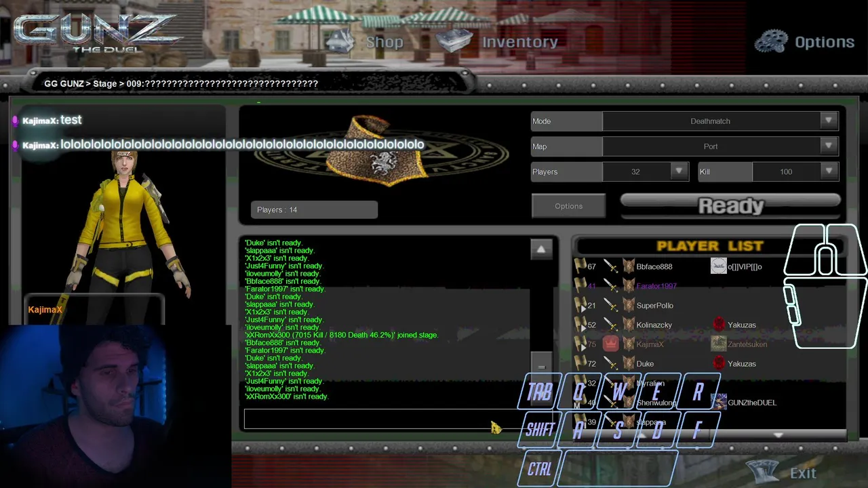This screenshot has width=868, height=488.
Task: Click the flag icon on SuperPollo's row
Action: pyautogui.click(x=580, y=306)
